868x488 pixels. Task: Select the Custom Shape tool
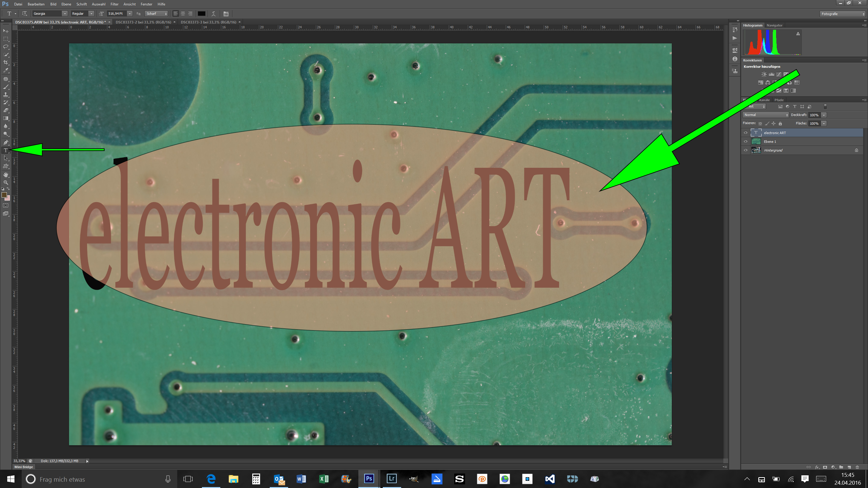(x=6, y=166)
